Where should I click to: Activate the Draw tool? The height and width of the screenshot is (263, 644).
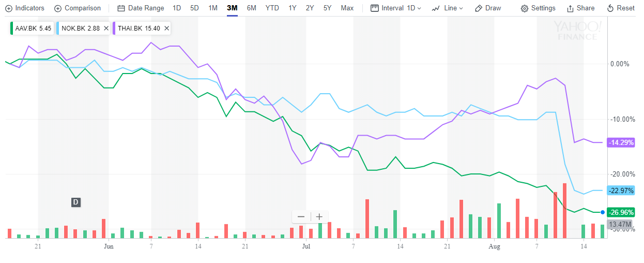point(488,8)
